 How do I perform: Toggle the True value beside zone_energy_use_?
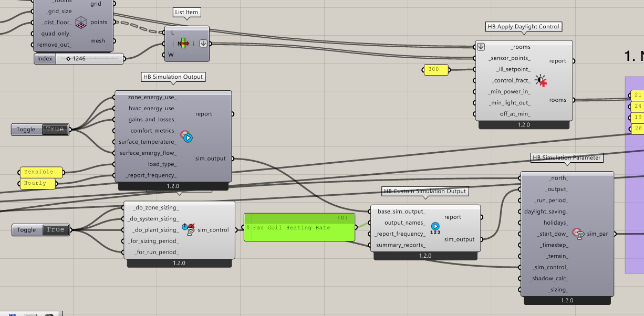(x=55, y=129)
